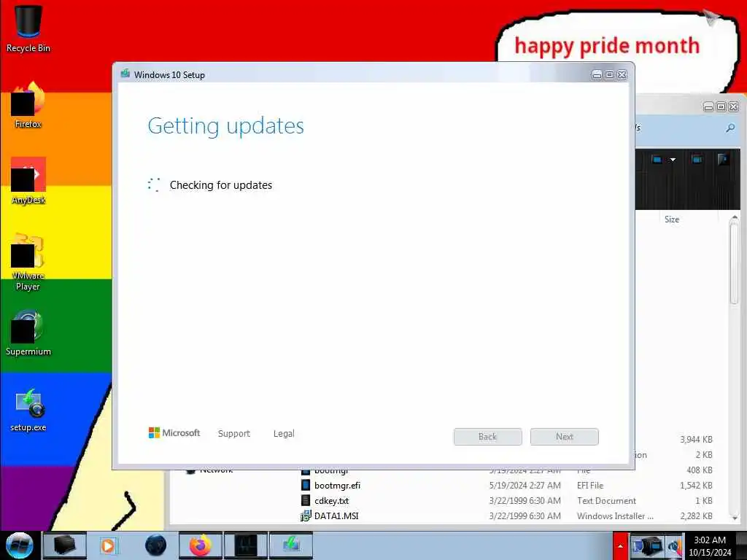This screenshot has width=747, height=560.
Task: Click the cdkey.txt file icon
Action: tap(306, 500)
